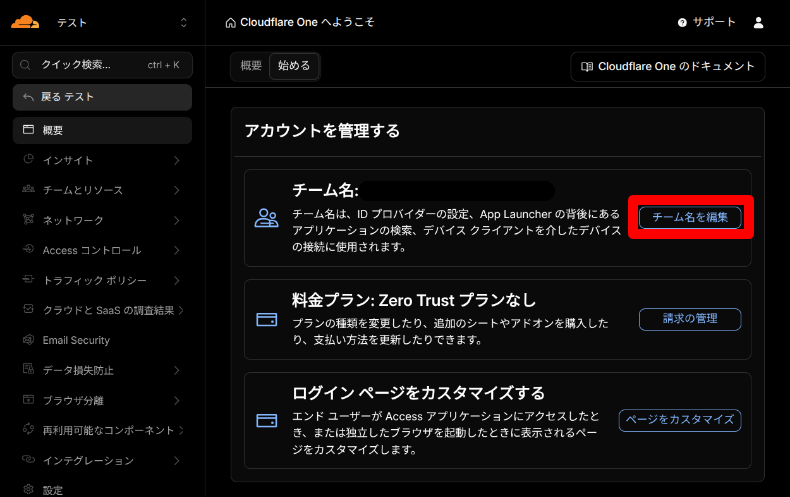The width and height of the screenshot is (790, 497).
Task: Open データ損失防止 sidebar item
Action: (x=102, y=370)
